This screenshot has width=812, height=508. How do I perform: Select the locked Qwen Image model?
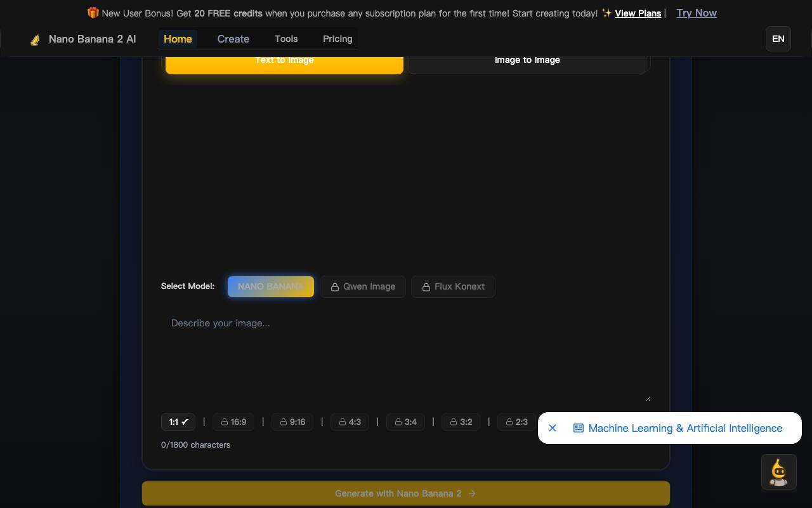point(363,286)
